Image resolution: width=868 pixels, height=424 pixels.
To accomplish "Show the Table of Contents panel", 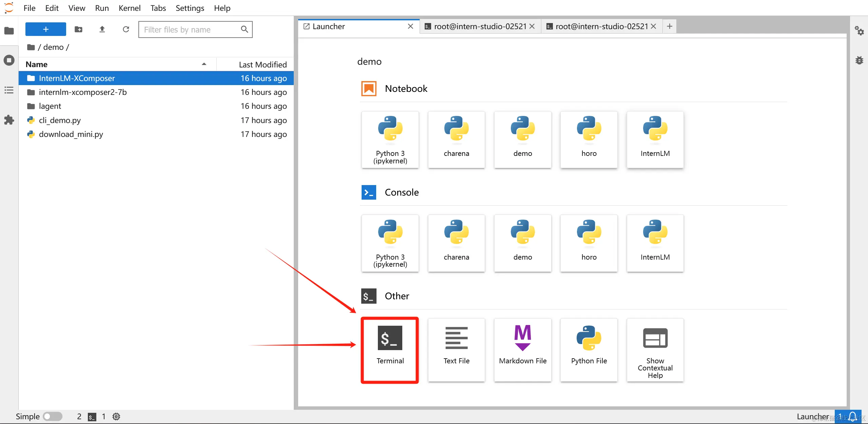I will pyautogui.click(x=9, y=90).
